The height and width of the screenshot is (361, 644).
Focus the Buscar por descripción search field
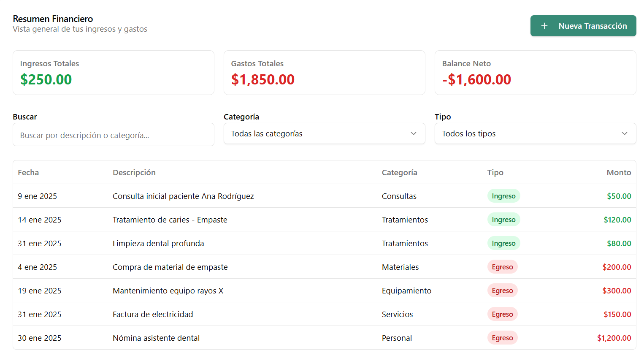point(113,135)
